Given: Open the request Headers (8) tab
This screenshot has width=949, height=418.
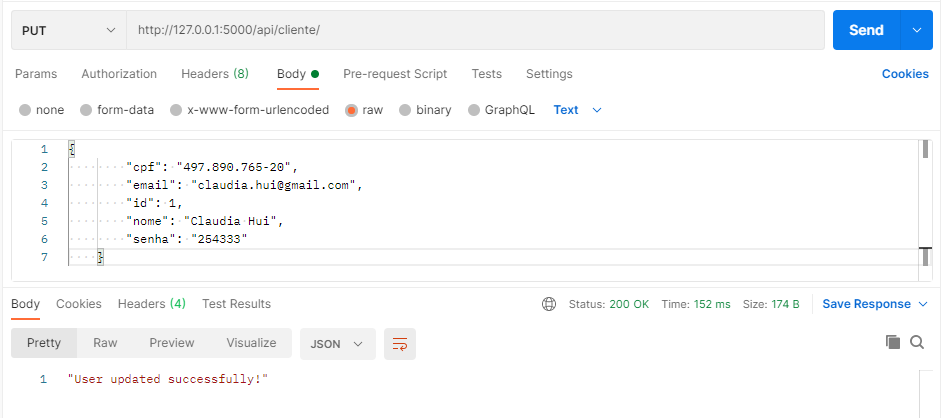Looking at the screenshot, I should point(215,74).
